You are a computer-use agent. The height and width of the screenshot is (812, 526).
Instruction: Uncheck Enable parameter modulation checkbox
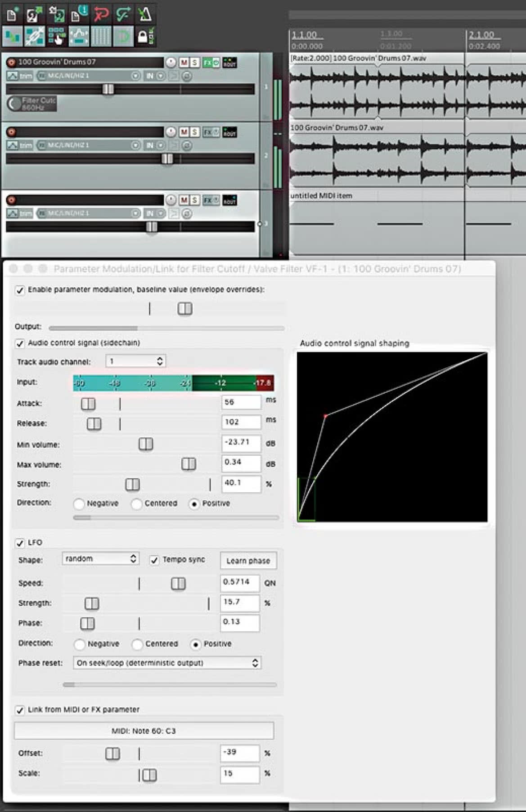(20, 290)
